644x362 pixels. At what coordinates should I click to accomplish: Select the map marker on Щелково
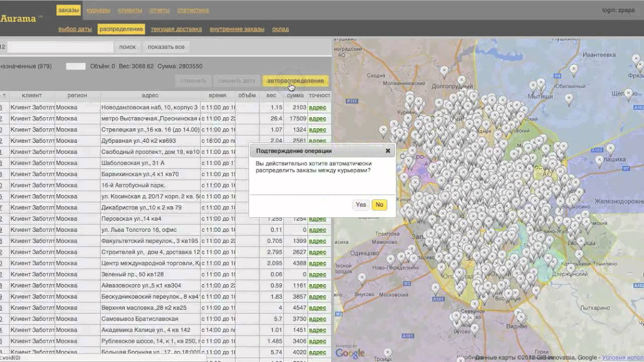[628, 93]
